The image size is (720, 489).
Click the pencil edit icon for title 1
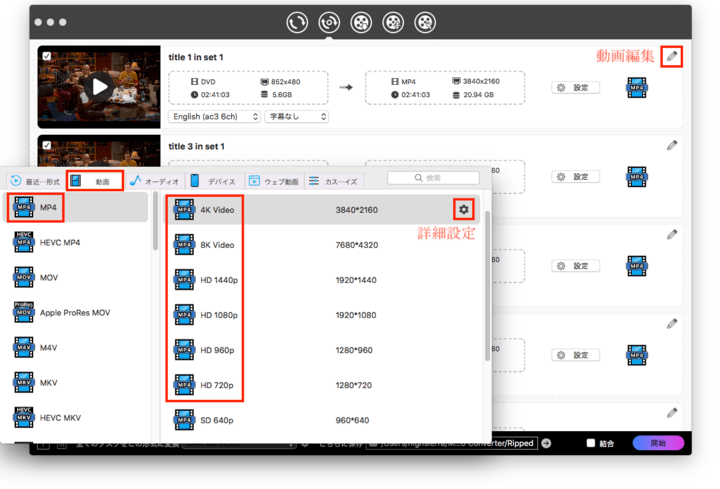(x=672, y=57)
